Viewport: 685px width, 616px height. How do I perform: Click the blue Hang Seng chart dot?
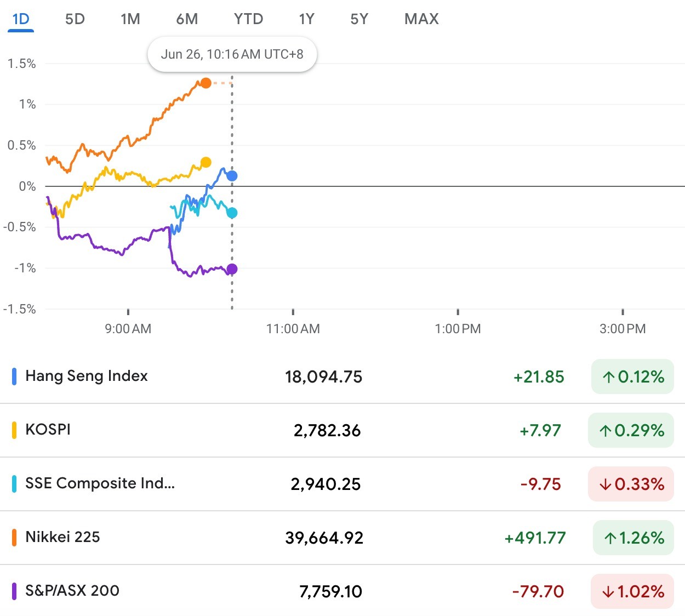(232, 176)
